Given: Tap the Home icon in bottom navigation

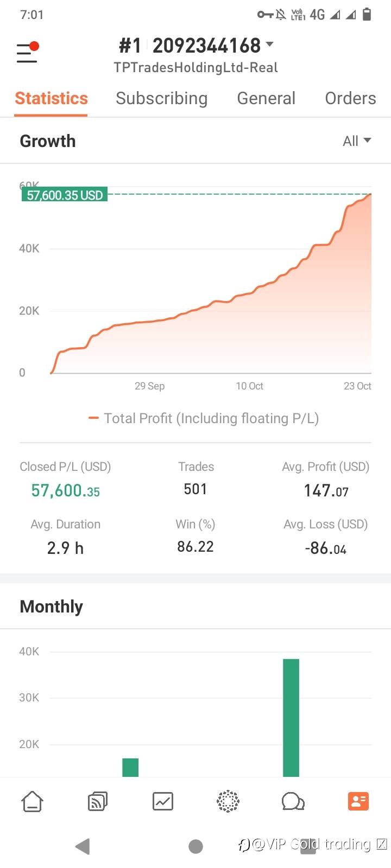Looking at the screenshot, I should coord(32,801).
